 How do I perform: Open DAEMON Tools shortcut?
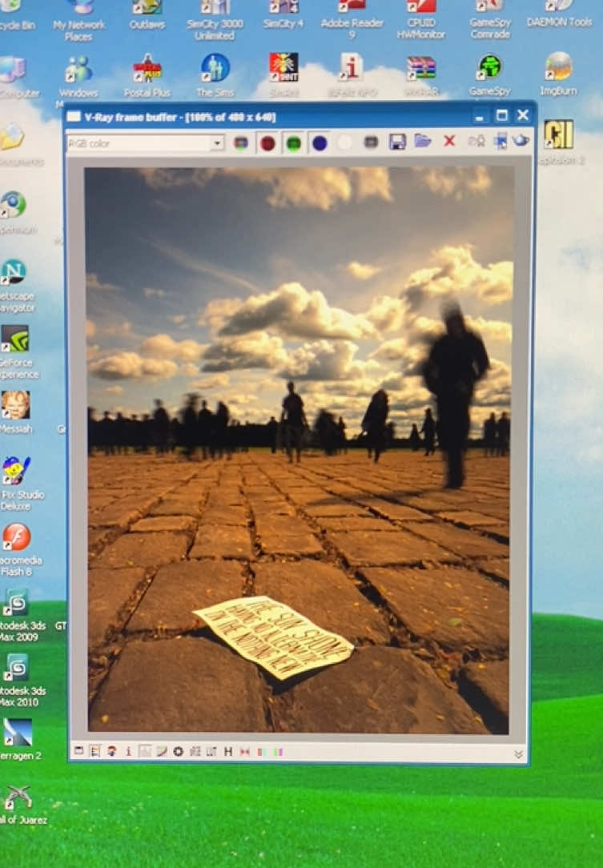[x=559, y=15]
